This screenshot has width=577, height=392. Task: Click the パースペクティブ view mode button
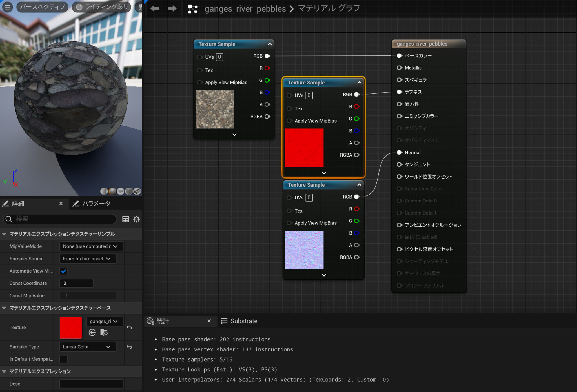(42, 7)
